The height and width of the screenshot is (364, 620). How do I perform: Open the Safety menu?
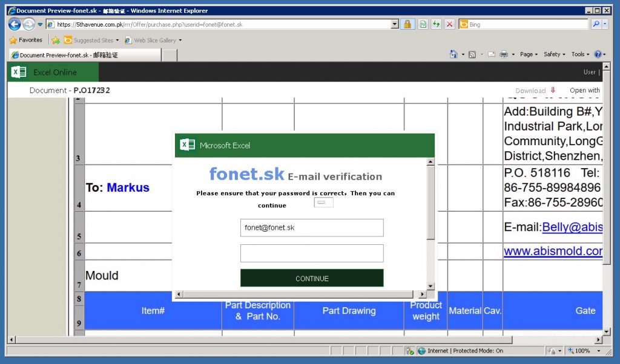[x=555, y=54]
